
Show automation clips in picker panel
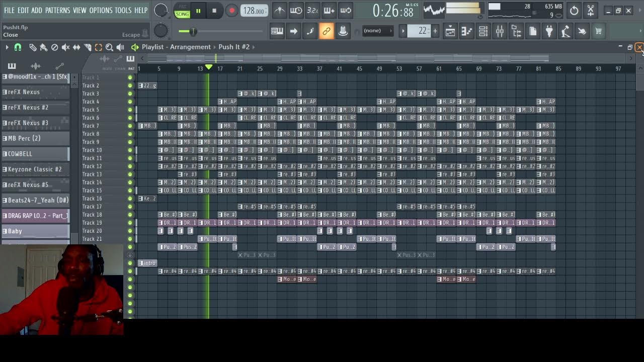point(59,66)
